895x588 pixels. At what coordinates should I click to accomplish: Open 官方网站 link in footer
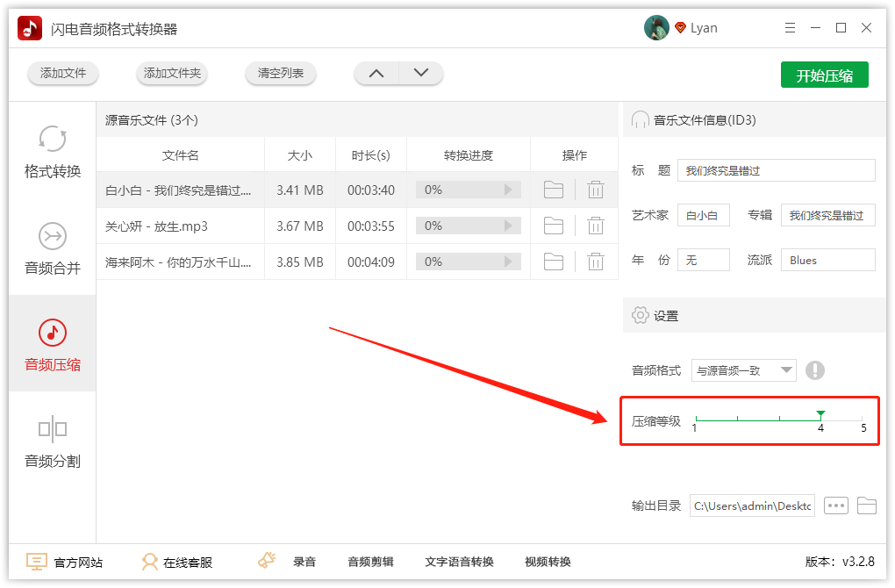coord(78,563)
